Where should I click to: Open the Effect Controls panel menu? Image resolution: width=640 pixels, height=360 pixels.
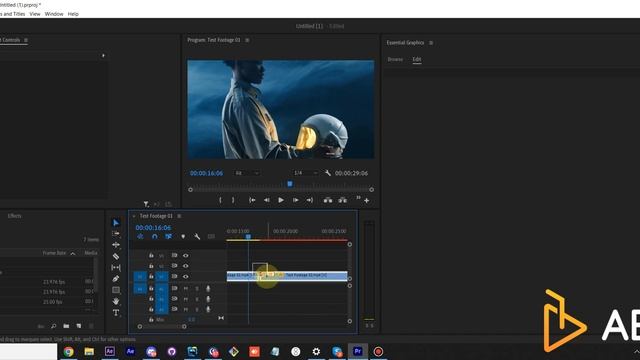[x=26, y=40]
